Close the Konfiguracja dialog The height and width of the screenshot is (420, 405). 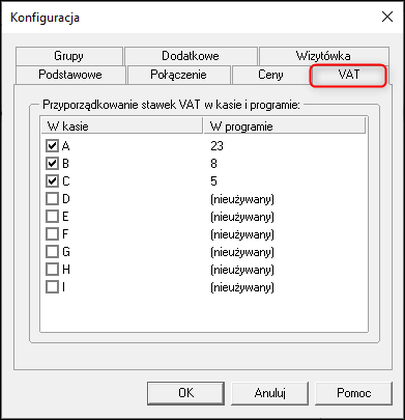pos(387,17)
